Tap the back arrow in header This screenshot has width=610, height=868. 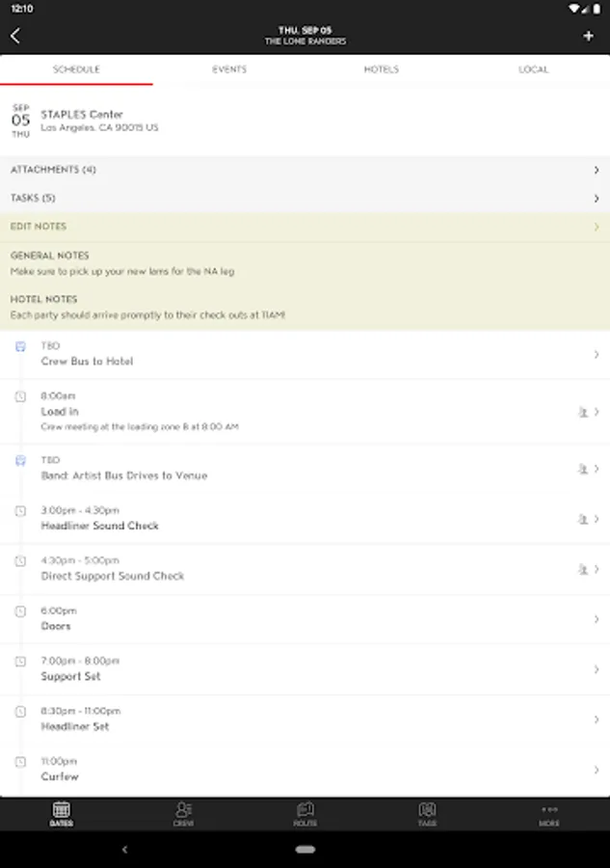click(15, 37)
